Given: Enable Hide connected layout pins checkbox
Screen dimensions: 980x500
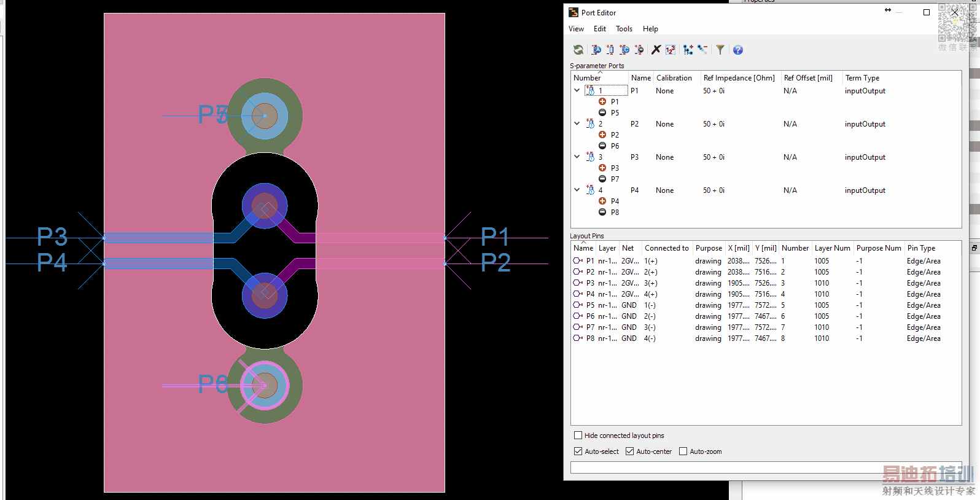Looking at the screenshot, I should (x=578, y=436).
